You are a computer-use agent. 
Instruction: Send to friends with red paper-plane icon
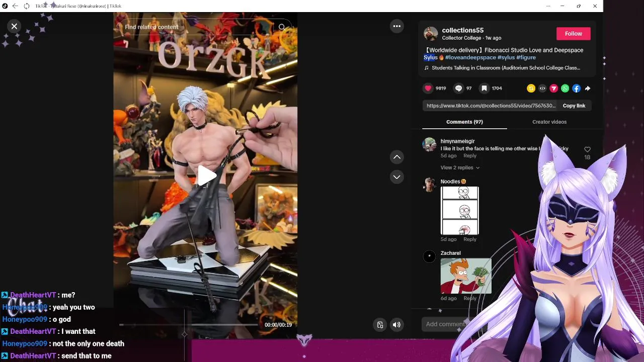coord(553,88)
